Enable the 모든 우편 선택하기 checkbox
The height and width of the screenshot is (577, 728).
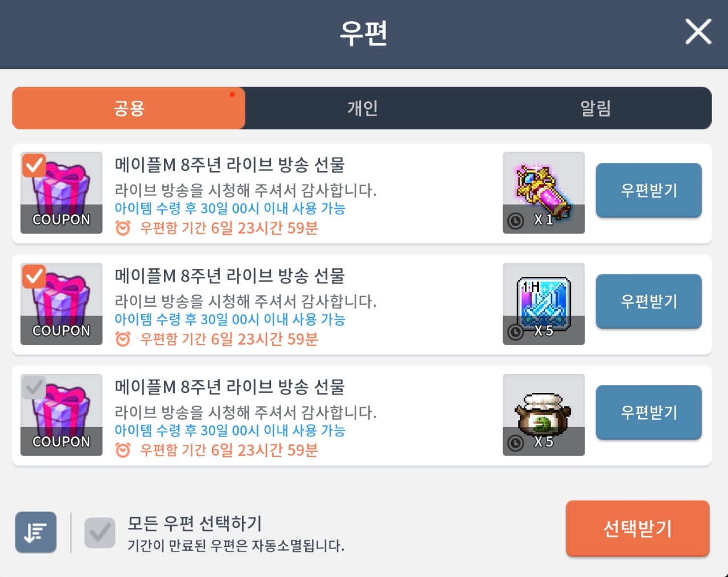(100, 533)
